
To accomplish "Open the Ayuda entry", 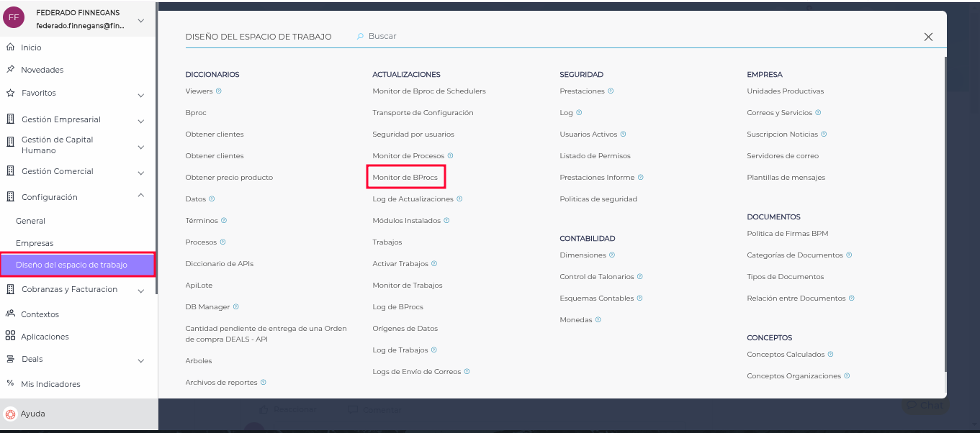I will pyautogui.click(x=33, y=414).
